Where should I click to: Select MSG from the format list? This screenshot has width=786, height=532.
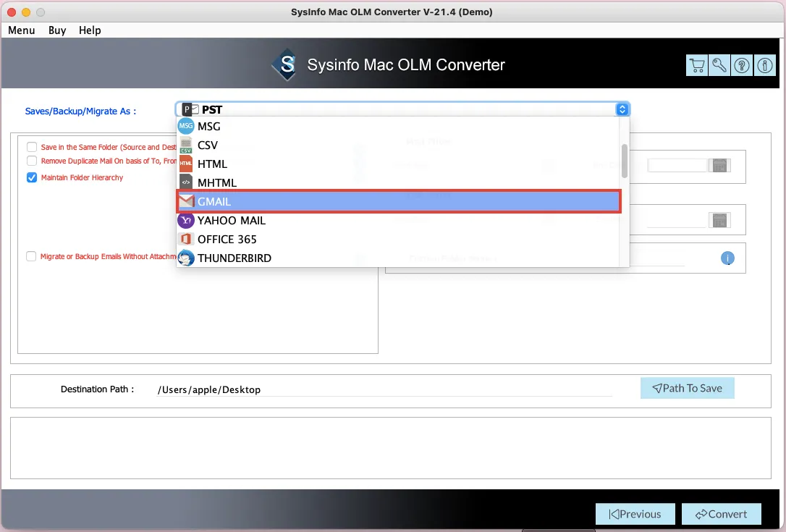point(399,127)
